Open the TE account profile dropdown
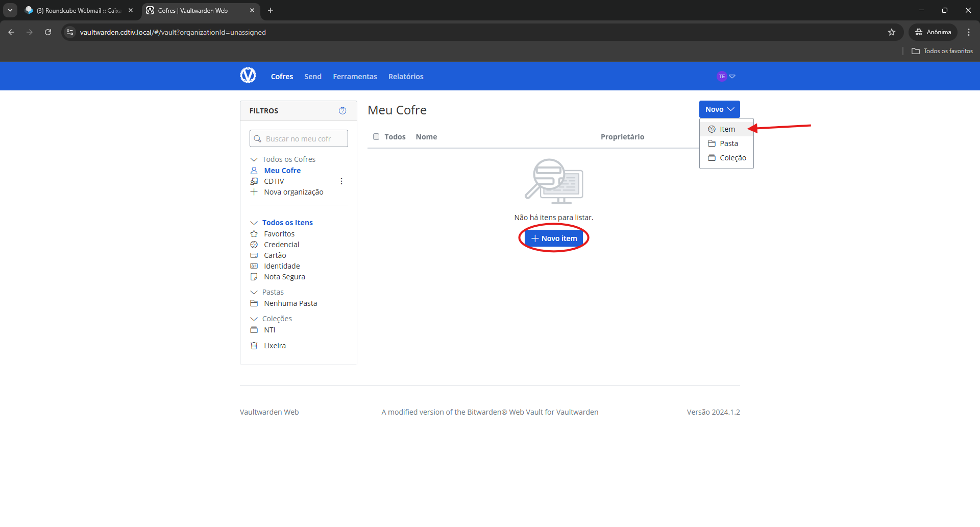This screenshot has height=527, width=980. pos(726,77)
